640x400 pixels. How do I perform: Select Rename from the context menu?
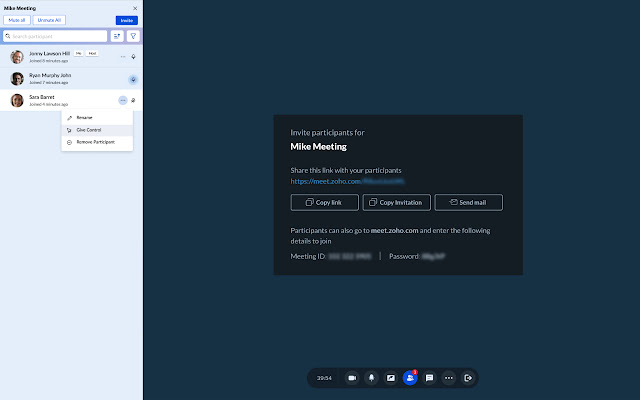[85, 118]
